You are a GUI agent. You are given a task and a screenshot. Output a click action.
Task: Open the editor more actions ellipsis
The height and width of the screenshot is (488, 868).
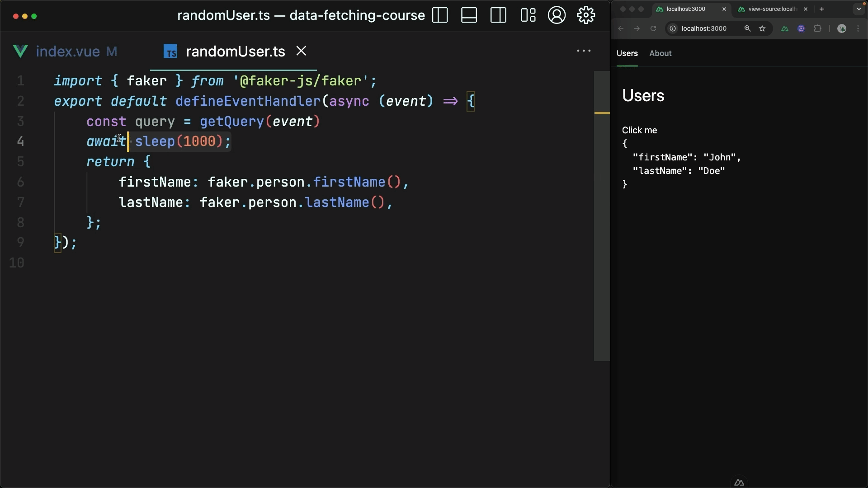[x=584, y=51]
